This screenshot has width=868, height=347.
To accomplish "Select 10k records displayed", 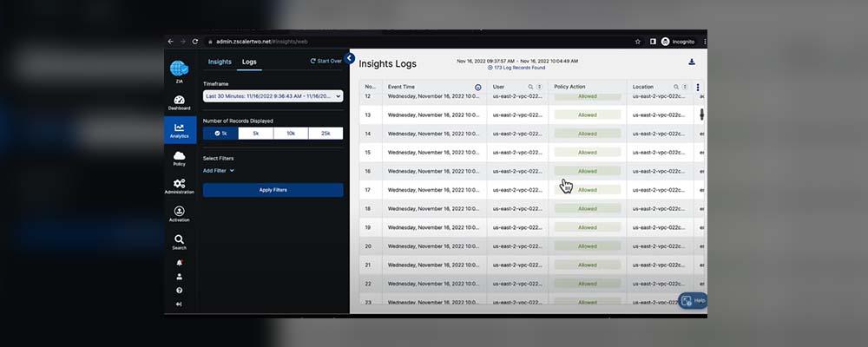I will pyautogui.click(x=291, y=134).
